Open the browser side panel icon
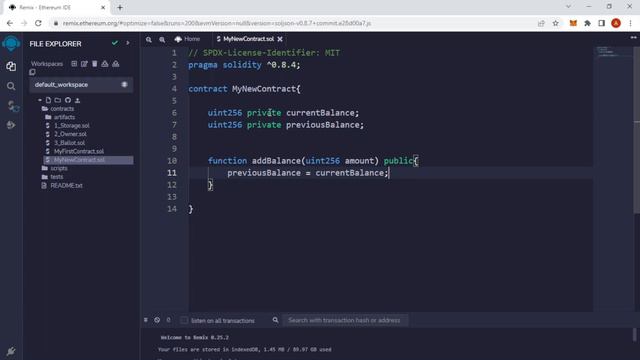The width and height of the screenshot is (640, 360). click(x=601, y=23)
